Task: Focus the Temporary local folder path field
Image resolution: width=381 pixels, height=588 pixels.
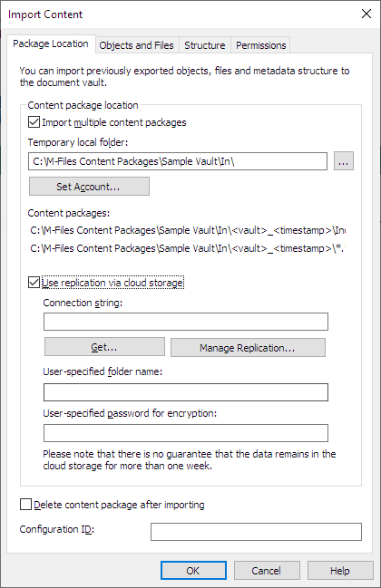Action: point(178,161)
